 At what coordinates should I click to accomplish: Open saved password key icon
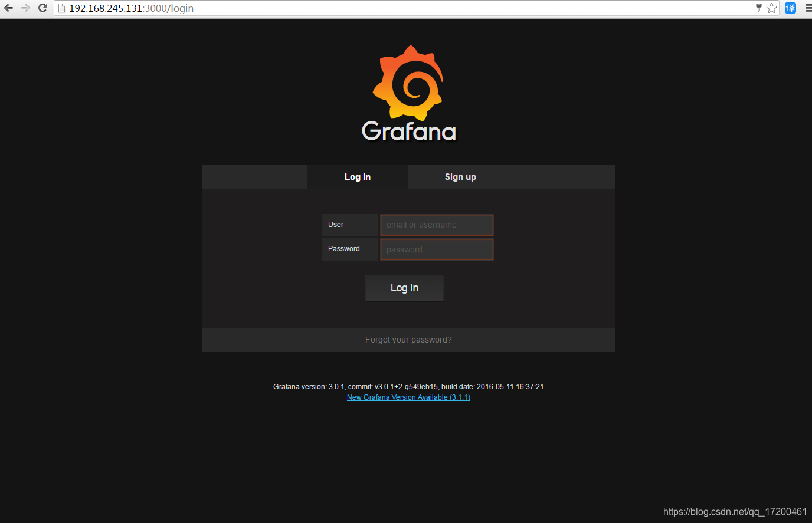759,8
